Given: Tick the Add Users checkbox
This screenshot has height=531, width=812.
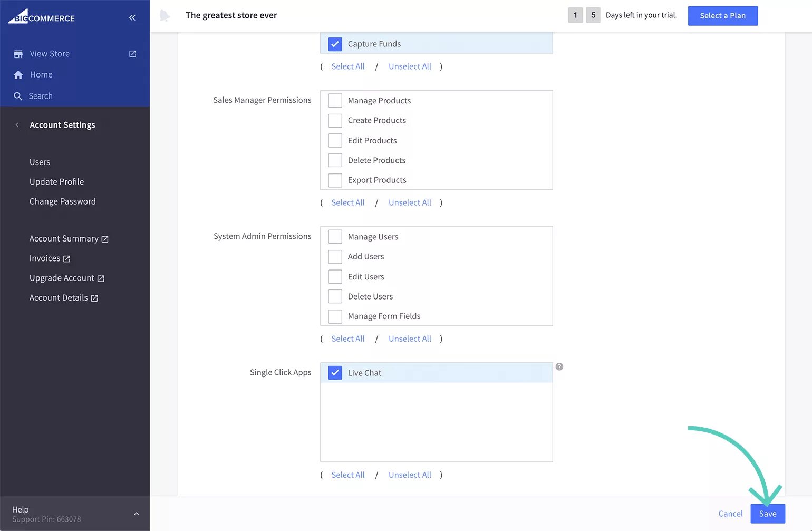Looking at the screenshot, I should click(335, 256).
